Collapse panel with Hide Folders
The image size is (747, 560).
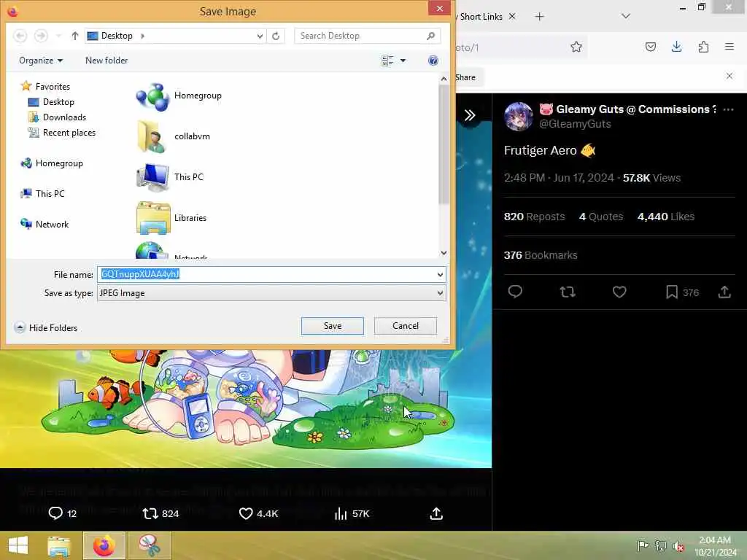point(46,327)
